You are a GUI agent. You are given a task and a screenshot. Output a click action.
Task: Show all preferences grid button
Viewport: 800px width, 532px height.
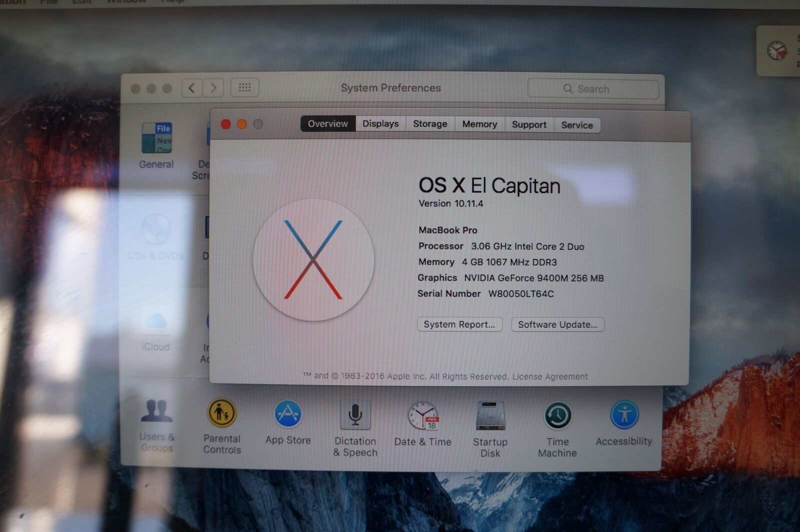click(x=244, y=88)
